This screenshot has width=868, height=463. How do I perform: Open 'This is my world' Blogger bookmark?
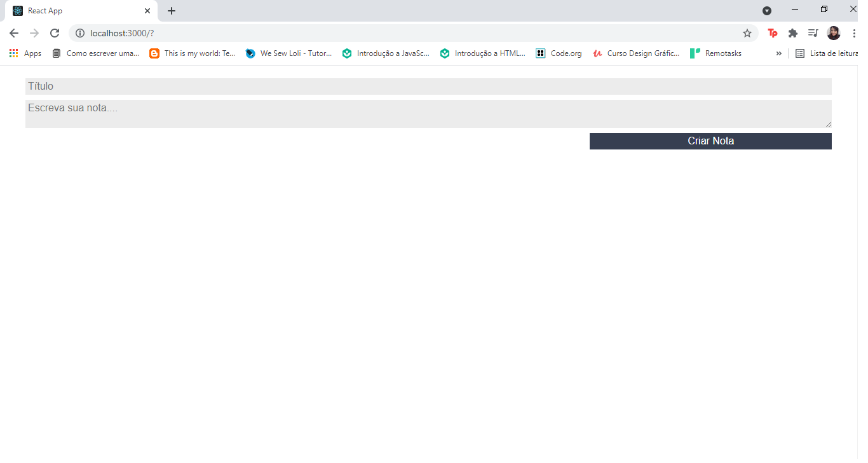(x=193, y=53)
